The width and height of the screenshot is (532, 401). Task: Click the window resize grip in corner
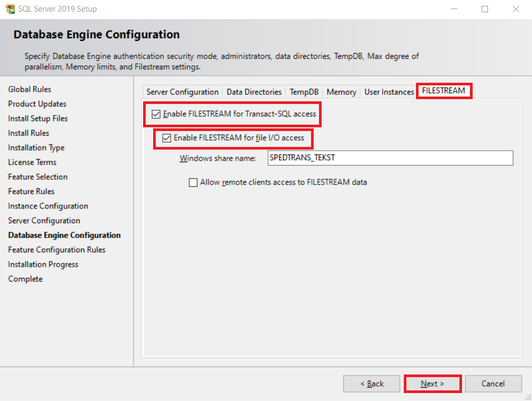tap(528, 397)
